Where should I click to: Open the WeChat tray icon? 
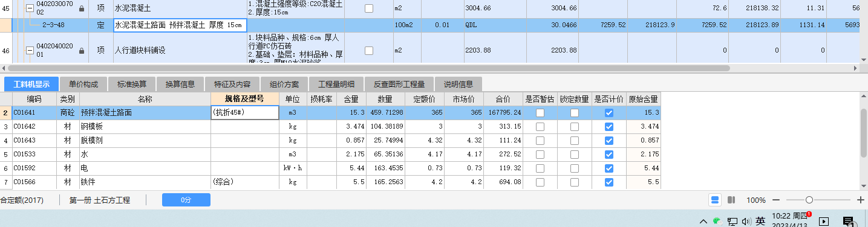coord(717,222)
